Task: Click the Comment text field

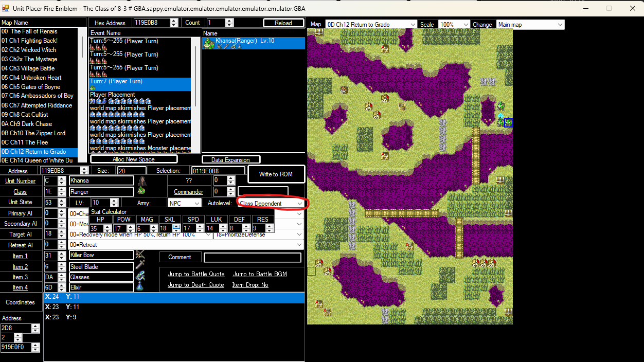Action: pos(253,257)
